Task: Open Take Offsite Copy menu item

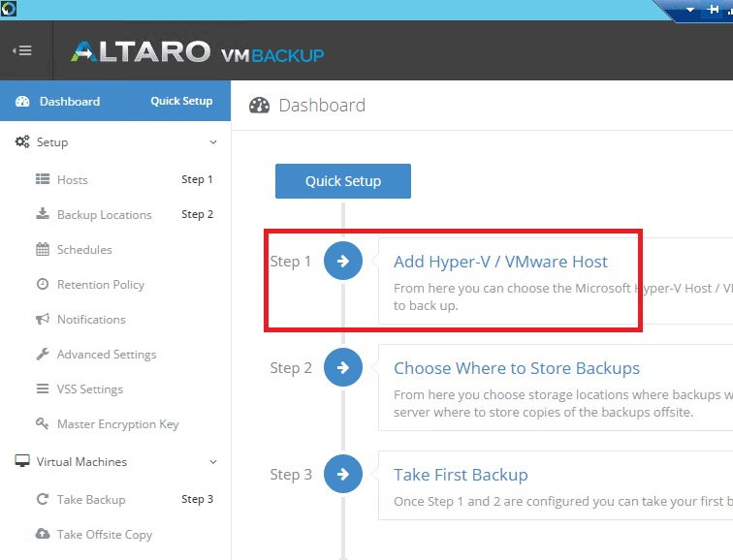Action: click(105, 534)
